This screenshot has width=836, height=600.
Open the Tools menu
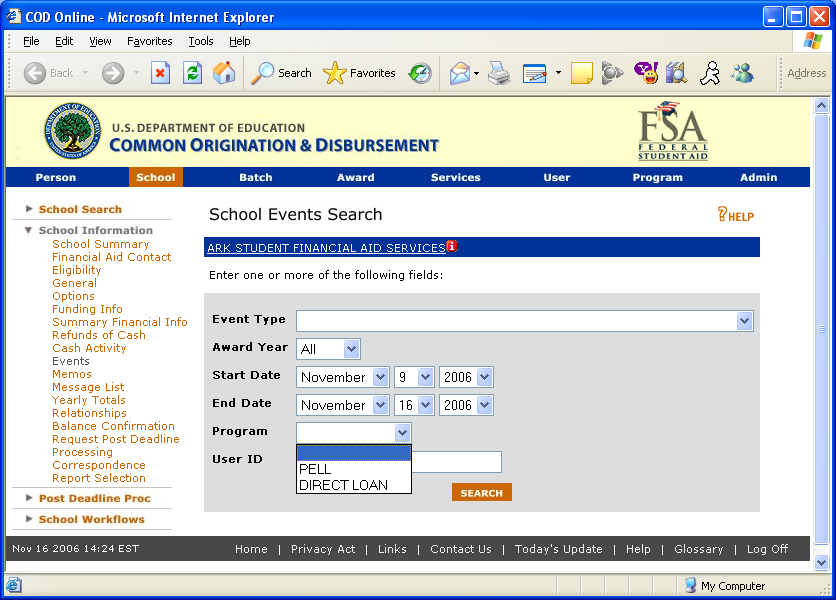(201, 41)
